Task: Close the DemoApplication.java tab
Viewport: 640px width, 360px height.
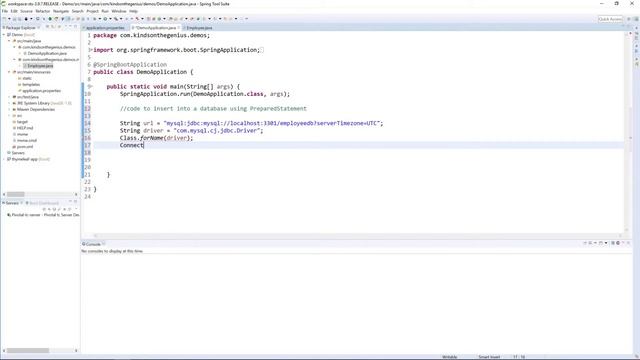Action: [x=179, y=28]
